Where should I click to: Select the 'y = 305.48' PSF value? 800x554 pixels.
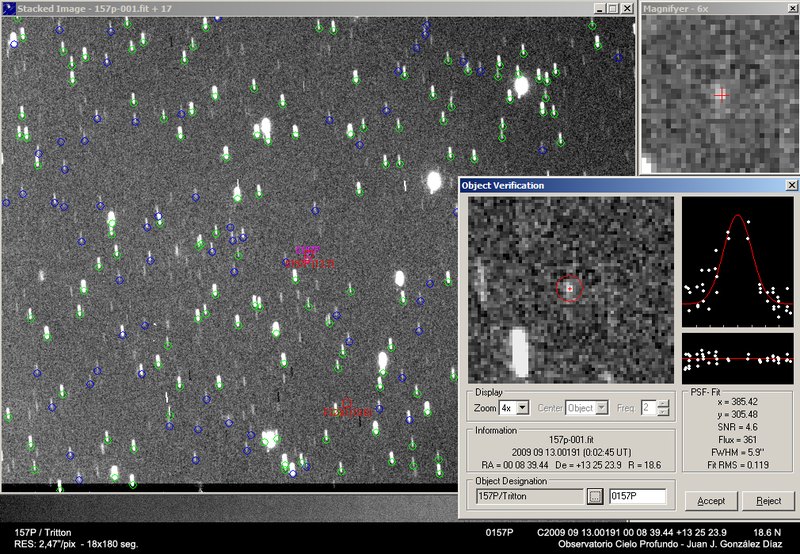pos(738,415)
